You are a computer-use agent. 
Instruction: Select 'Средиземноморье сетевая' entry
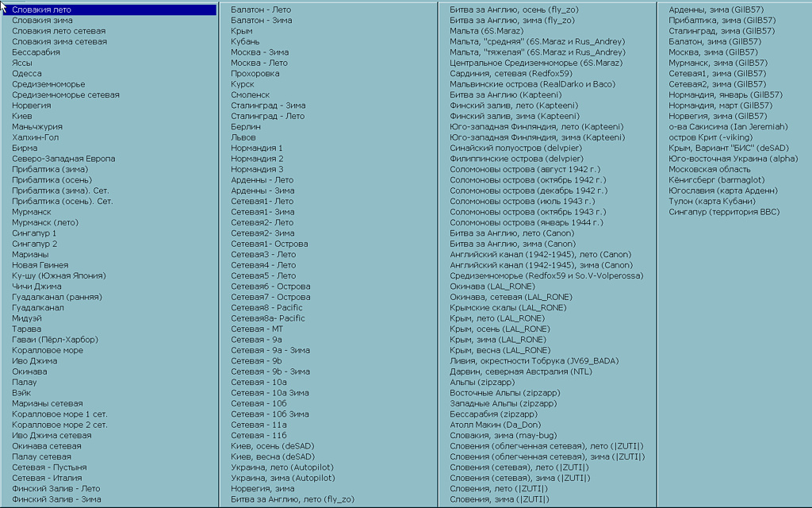coord(66,94)
